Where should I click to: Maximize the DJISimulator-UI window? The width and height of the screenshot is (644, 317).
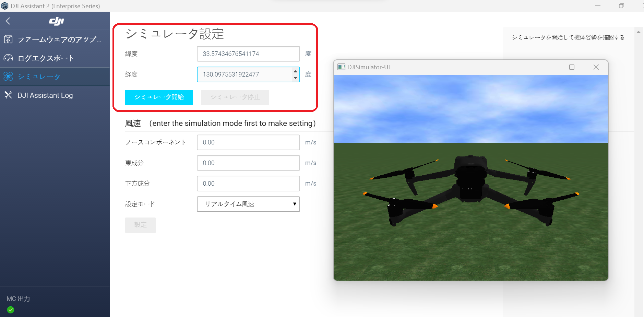(572, 67)
